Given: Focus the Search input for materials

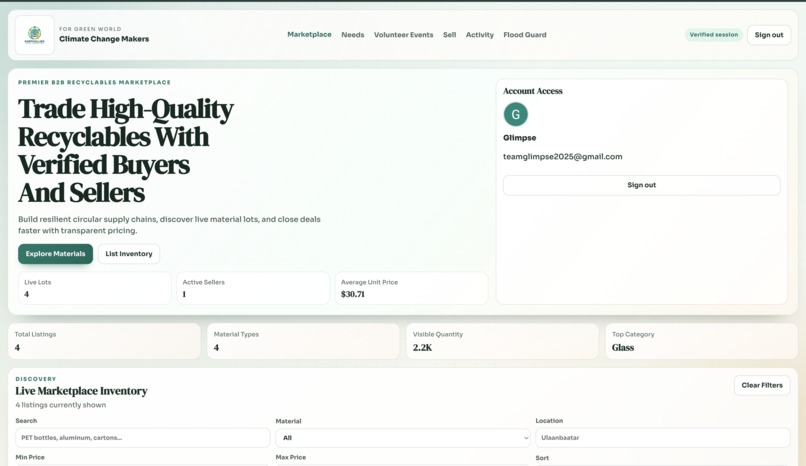Looking at the screenshot, I should coord(142,438).
